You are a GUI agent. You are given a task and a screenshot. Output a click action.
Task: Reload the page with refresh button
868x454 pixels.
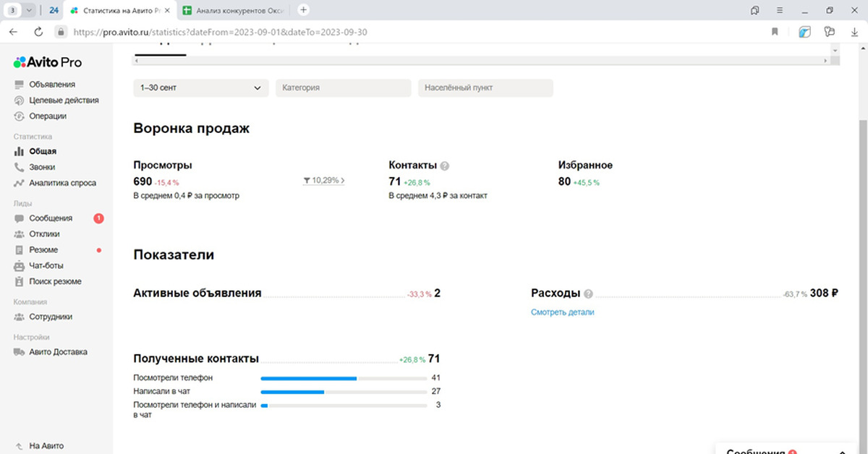(x=38, y=32)
